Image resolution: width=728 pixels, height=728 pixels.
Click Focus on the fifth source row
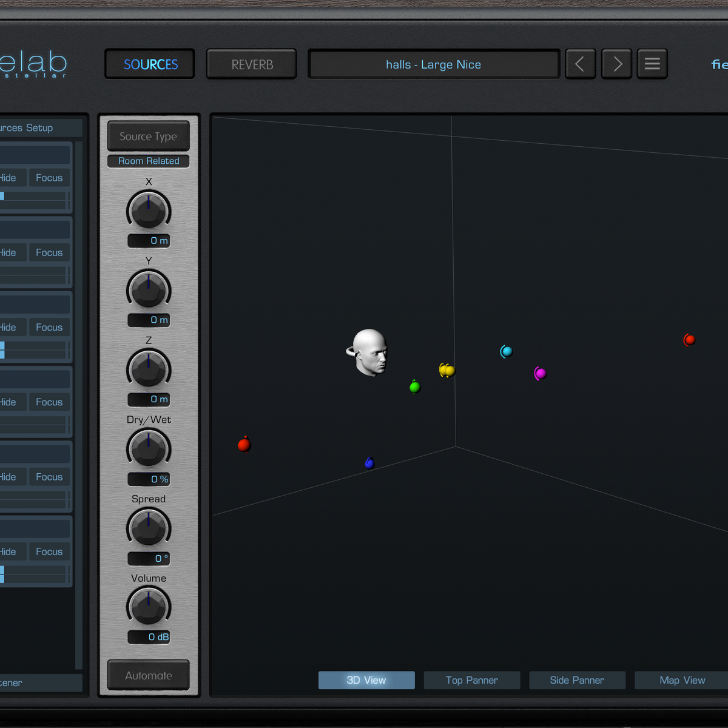tap(49, 477)
